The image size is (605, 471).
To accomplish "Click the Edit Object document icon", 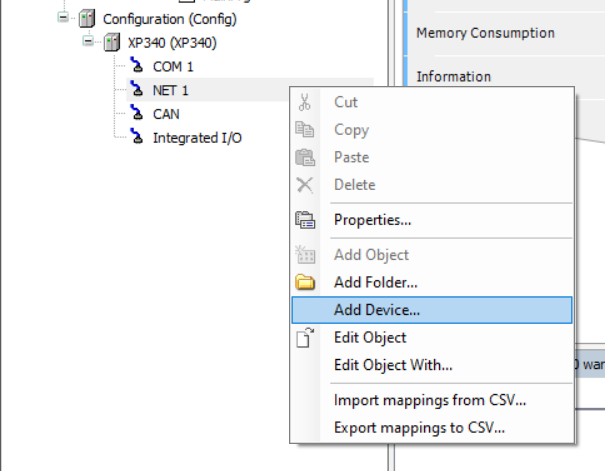I will (x=306, y=338).
